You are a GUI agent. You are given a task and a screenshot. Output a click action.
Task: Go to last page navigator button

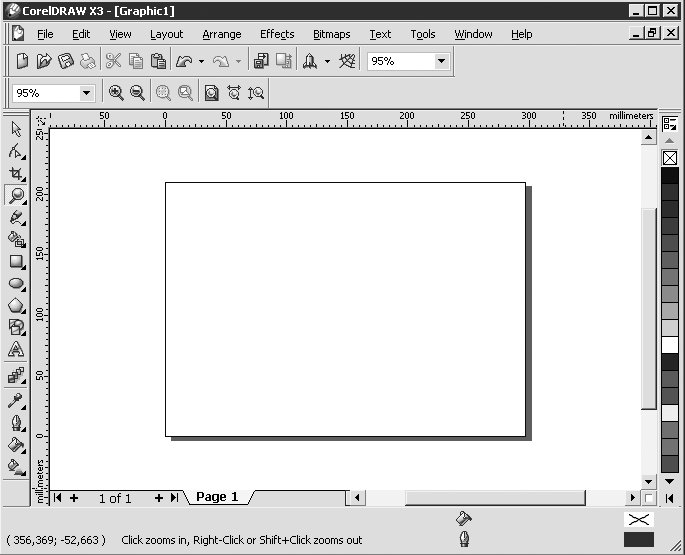pos(174,498)
